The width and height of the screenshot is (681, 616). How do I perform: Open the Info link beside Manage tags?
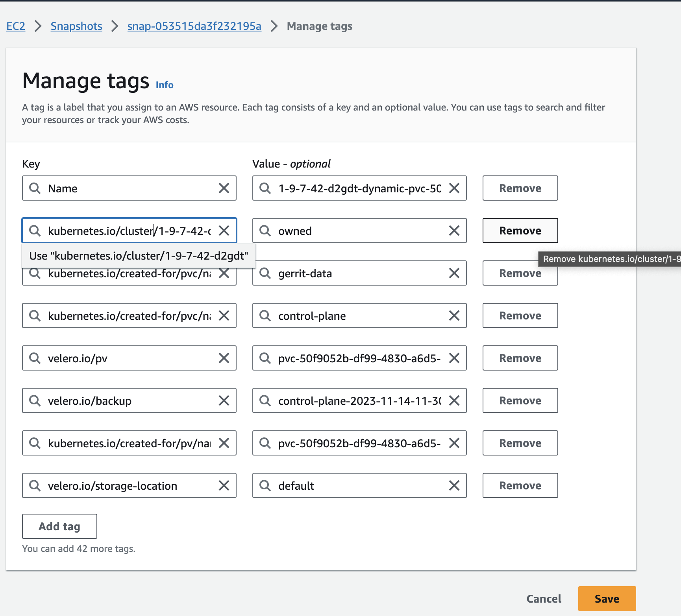tap(165, 85)
